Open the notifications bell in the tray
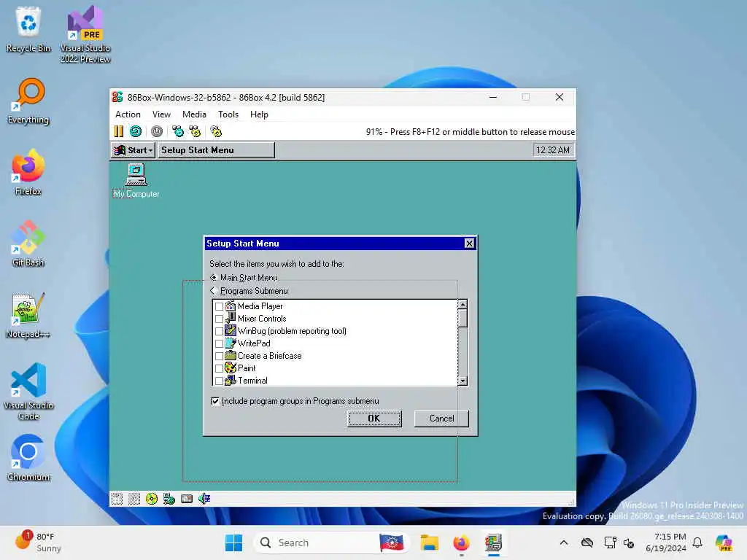 point(697,542)
